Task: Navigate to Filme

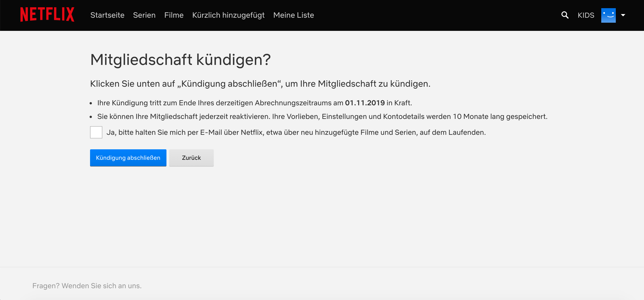Action: 174,15
